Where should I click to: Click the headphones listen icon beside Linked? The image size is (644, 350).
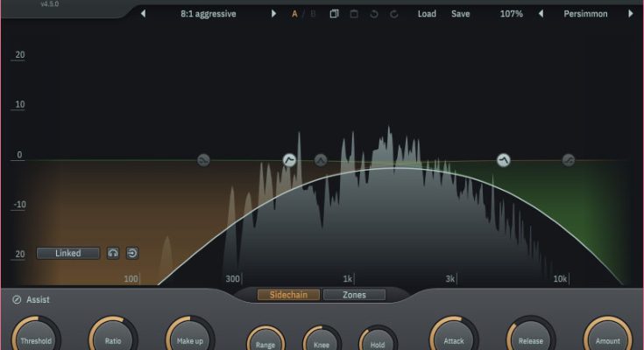(x=114, y=254)
